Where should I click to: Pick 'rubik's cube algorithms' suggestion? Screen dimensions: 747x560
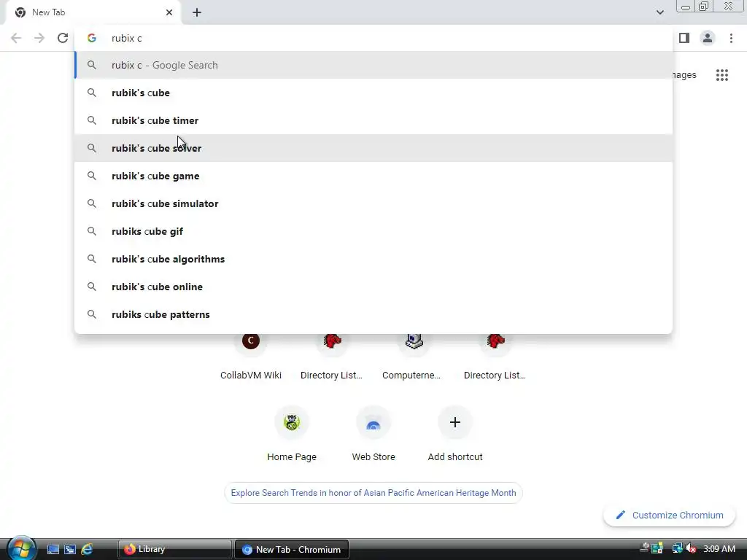pos(373,259)
